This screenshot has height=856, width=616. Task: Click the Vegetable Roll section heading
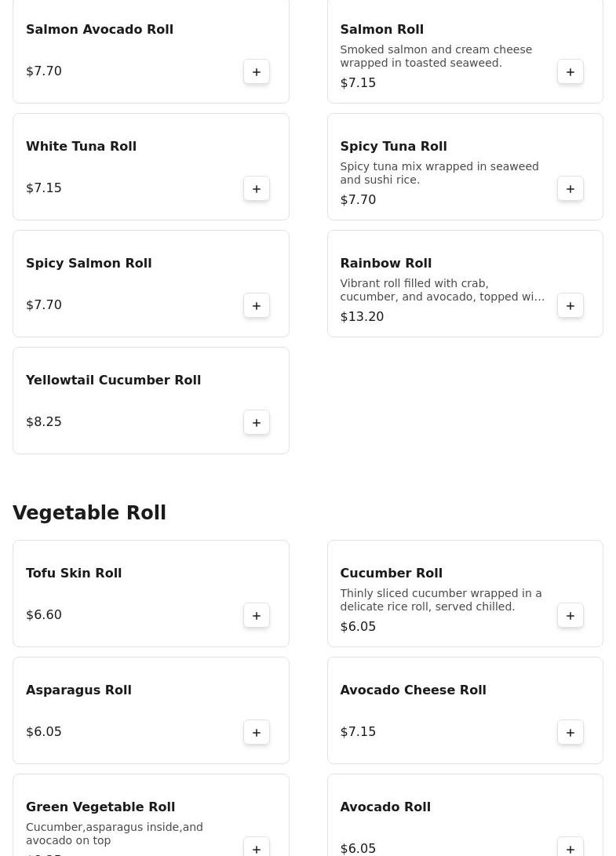pos(89,512)
